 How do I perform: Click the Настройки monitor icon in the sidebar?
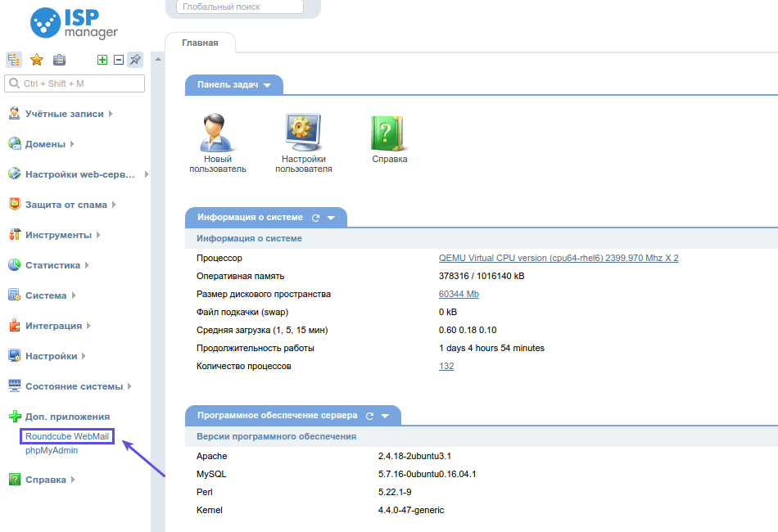point(15,356)
